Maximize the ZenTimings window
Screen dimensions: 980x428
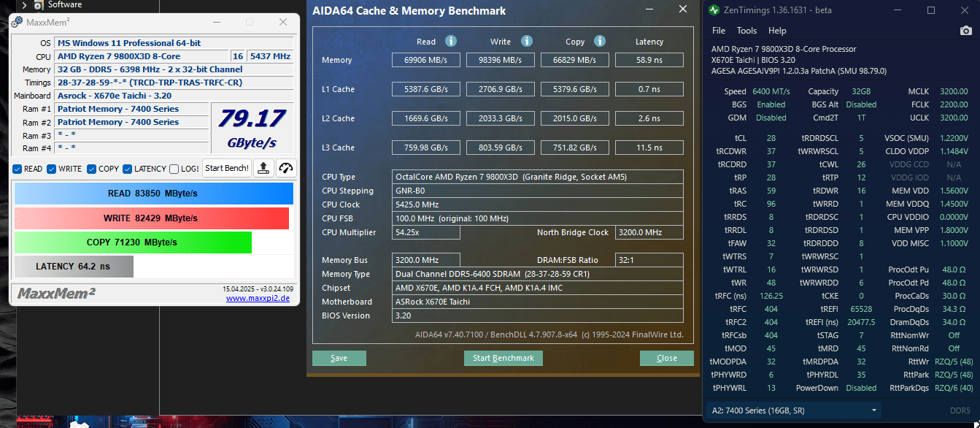click(x=931, y=10)
